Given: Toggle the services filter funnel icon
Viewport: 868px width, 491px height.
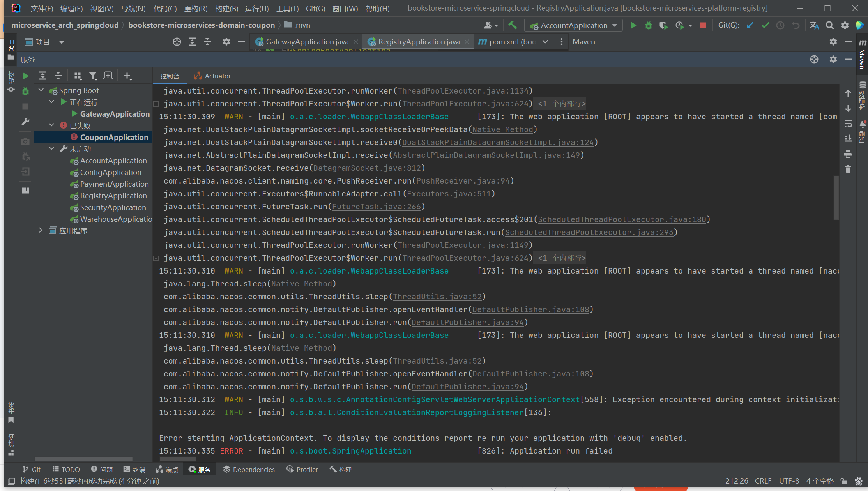Looking at the screenshot, I should pyautogui.click(x=93, y=76).
